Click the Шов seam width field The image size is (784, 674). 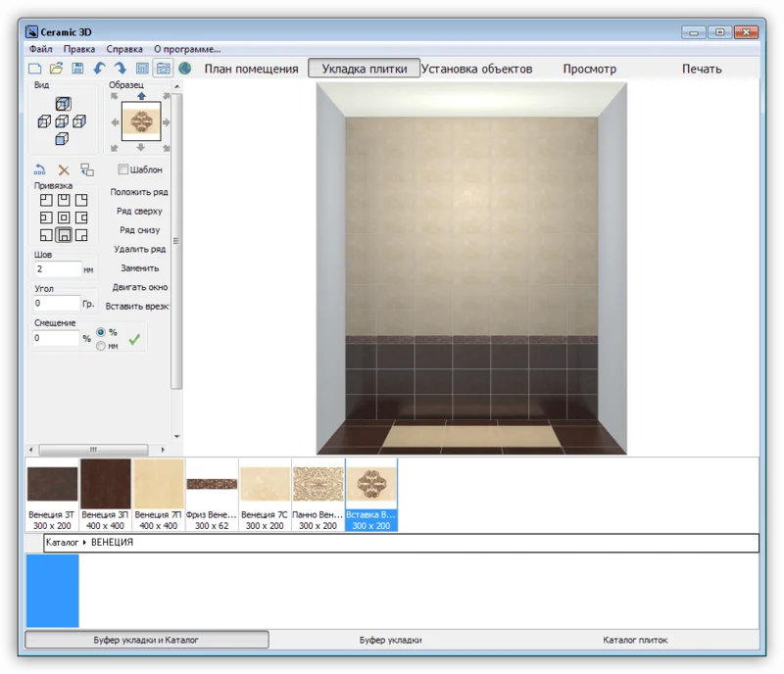tap(58, 269)
